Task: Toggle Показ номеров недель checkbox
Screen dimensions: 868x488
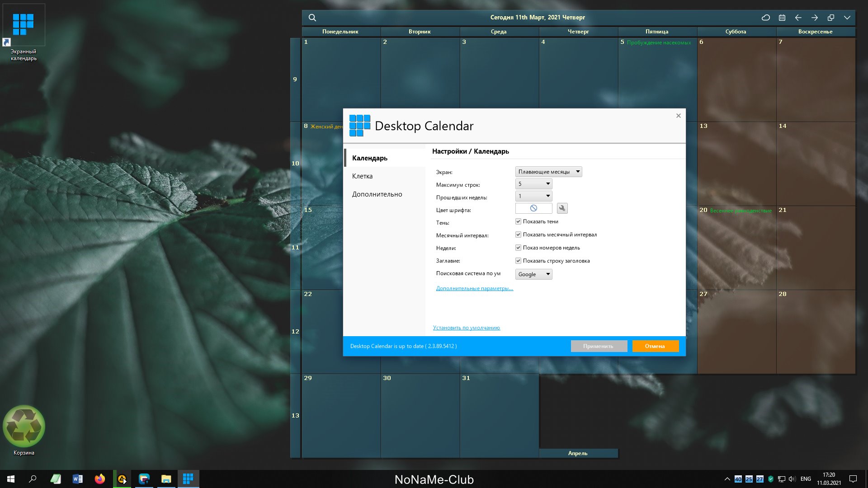Action: (518, 248)
